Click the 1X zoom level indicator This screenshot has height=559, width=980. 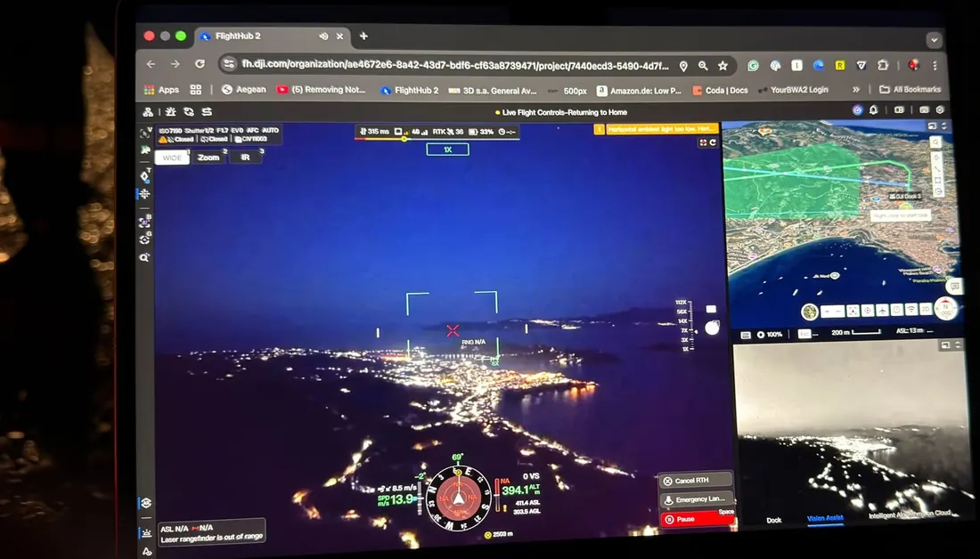click(447, 150)
